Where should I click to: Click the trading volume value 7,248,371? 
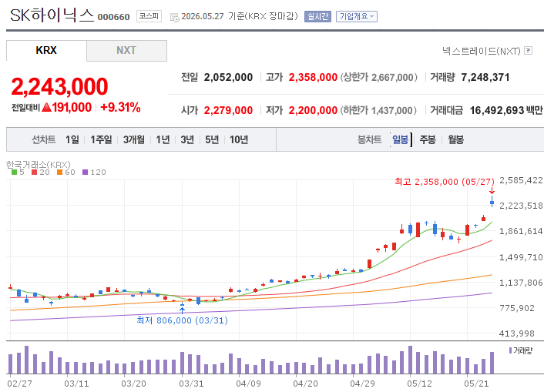click(x=485, y=77)
